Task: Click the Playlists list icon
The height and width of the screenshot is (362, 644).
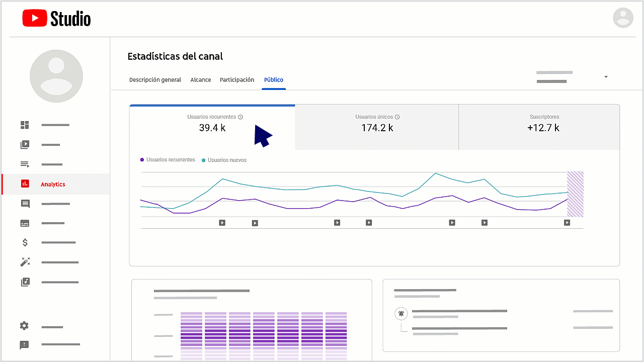Action: click(x=24, y=164)
